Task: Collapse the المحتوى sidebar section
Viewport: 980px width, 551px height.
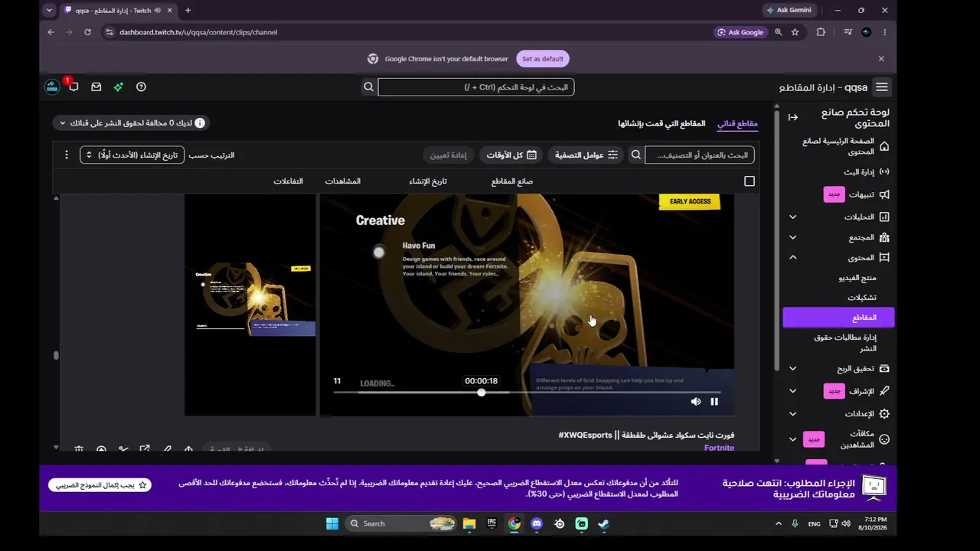Action: [x=793, y=258]
